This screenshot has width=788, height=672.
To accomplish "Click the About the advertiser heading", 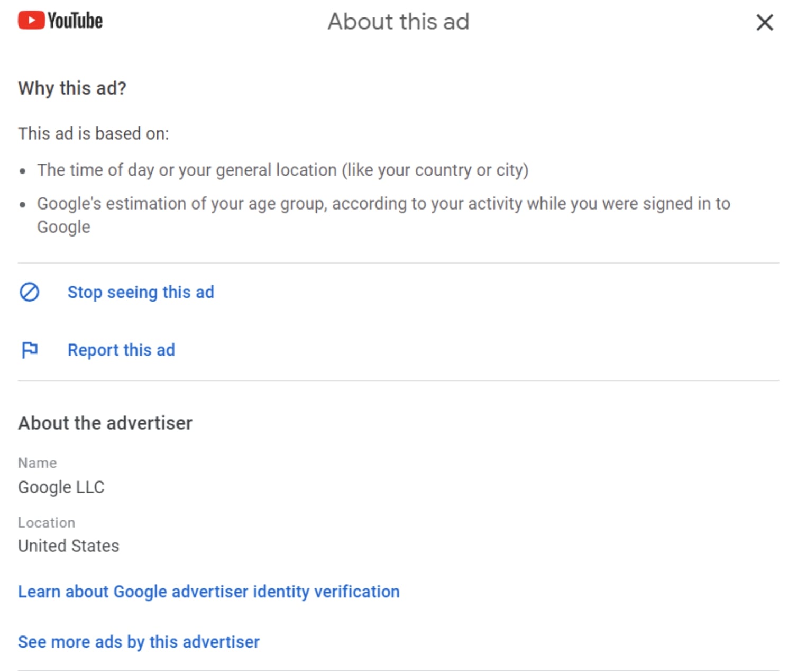I will [x=105, y=423].
